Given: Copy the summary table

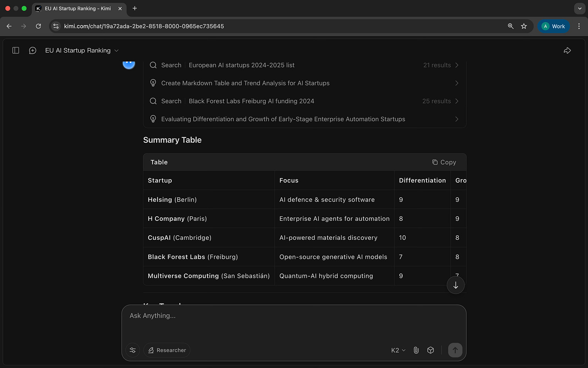Looking at the screenshot, I should [444, 162].
